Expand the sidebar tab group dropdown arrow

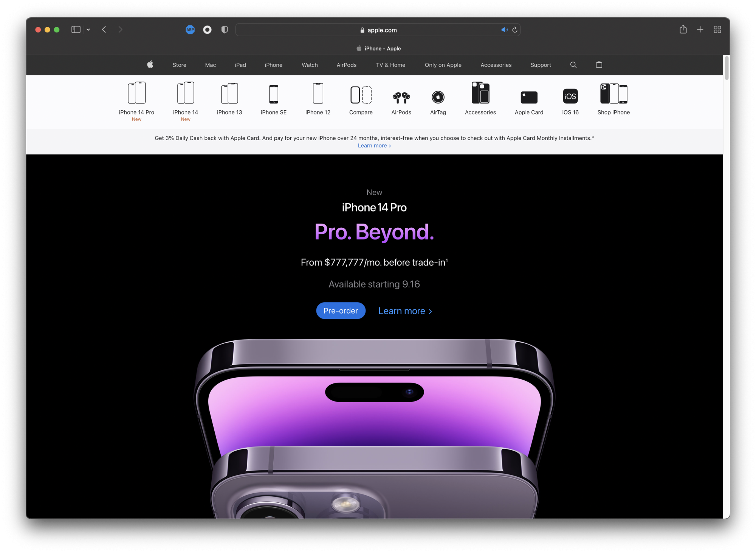[x=88, y=29]
